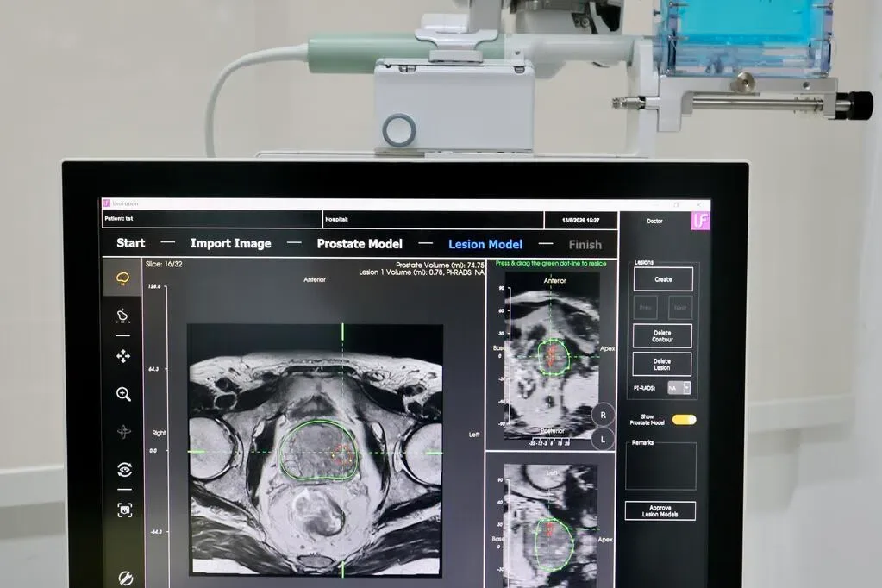882x588 pixels.
Task: Click the 'Slice: 16/32' label
Action: click(164, 264)
